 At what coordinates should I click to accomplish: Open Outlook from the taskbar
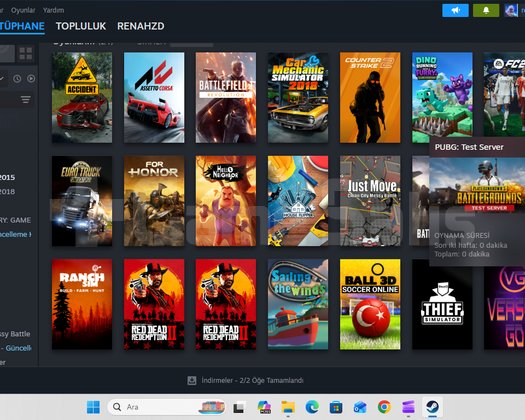(x=360, y=407)
